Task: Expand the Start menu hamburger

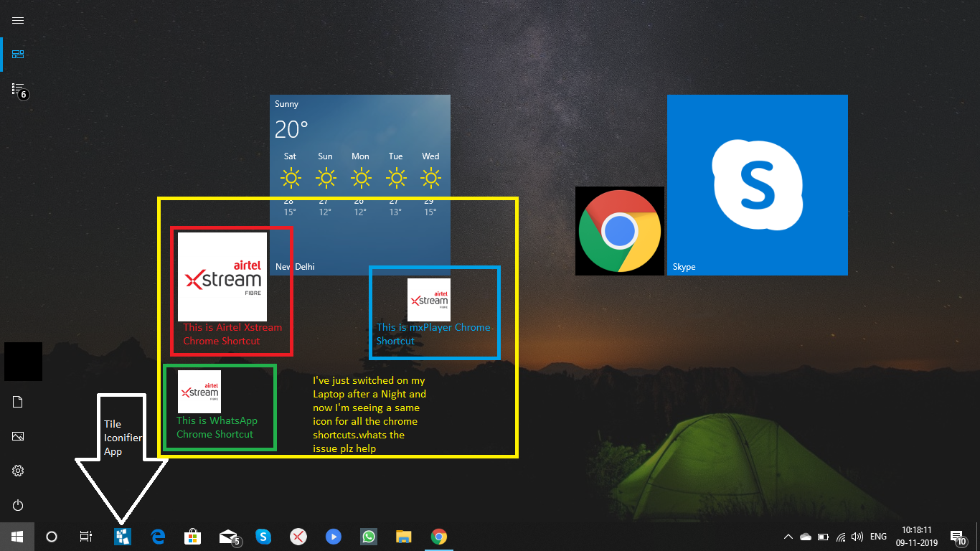Action: pos(17,20)
